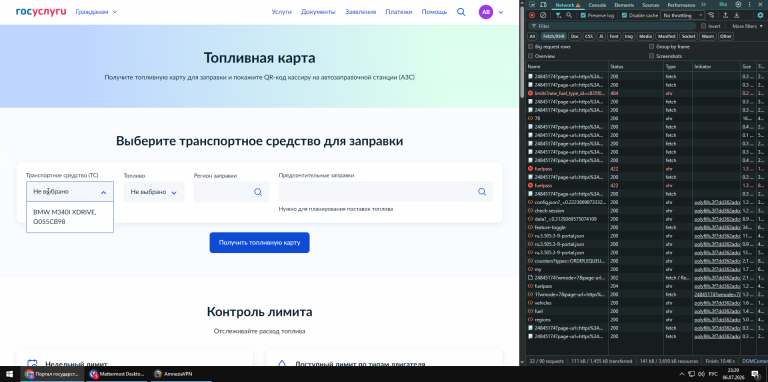Open the Платежи menu item
The width and height of the screenshot is (768, 382).
point(399,12)
